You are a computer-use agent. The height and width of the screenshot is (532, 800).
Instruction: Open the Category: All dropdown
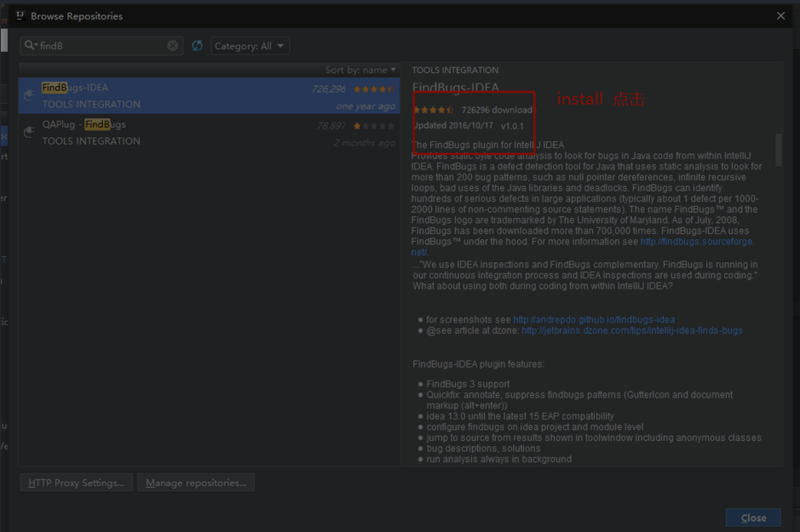tap(250, 46)
